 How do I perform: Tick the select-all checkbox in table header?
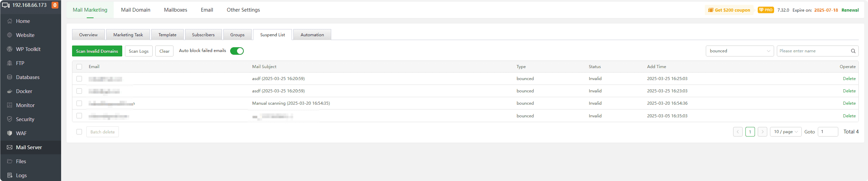(79, 67)
